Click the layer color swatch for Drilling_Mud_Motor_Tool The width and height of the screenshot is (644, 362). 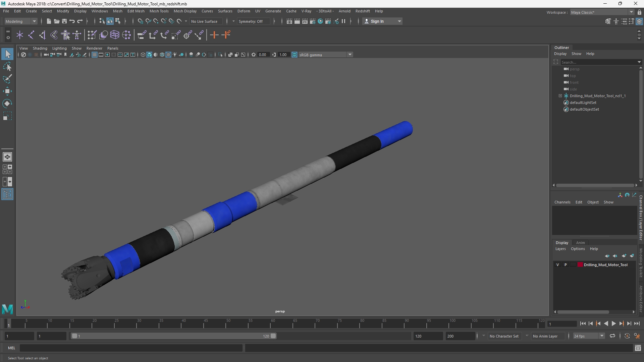[x=580, y=265]
